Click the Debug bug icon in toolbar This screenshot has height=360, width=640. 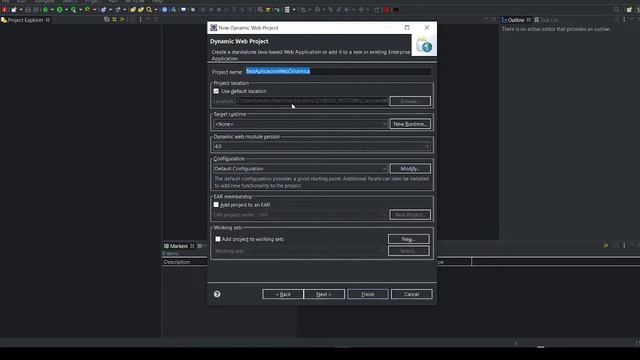click(x=45, y=10)
